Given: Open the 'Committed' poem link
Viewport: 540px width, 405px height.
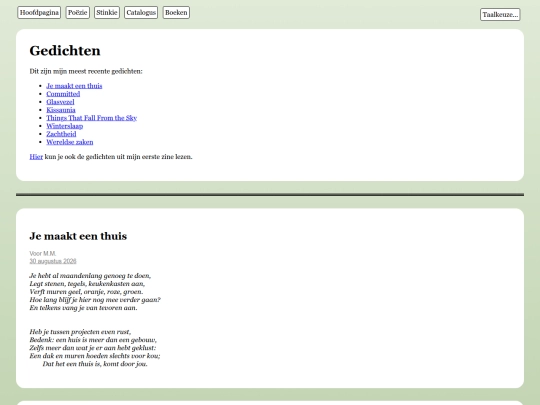Looking at the screenshot, I should [63, 94].
